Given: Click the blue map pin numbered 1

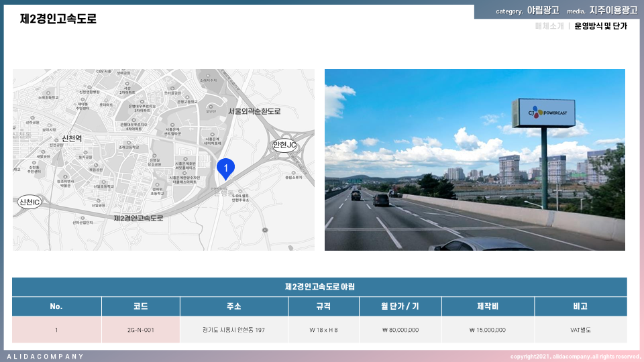Looking at the screenshot, I should pyautogui.click(x=226, y=168).
